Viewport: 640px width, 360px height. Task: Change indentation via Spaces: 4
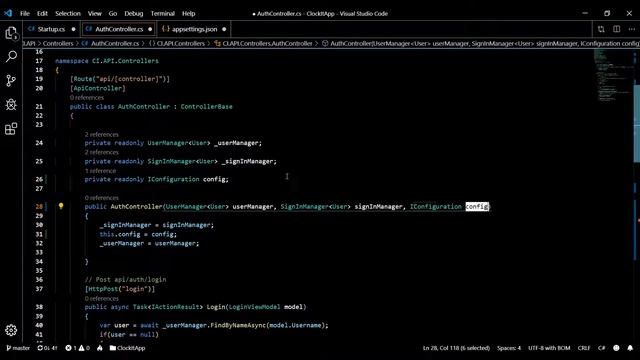(509, 348)
